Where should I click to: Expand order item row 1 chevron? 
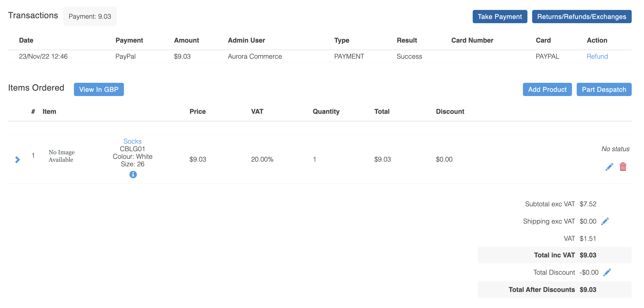[x=17, y=159]
